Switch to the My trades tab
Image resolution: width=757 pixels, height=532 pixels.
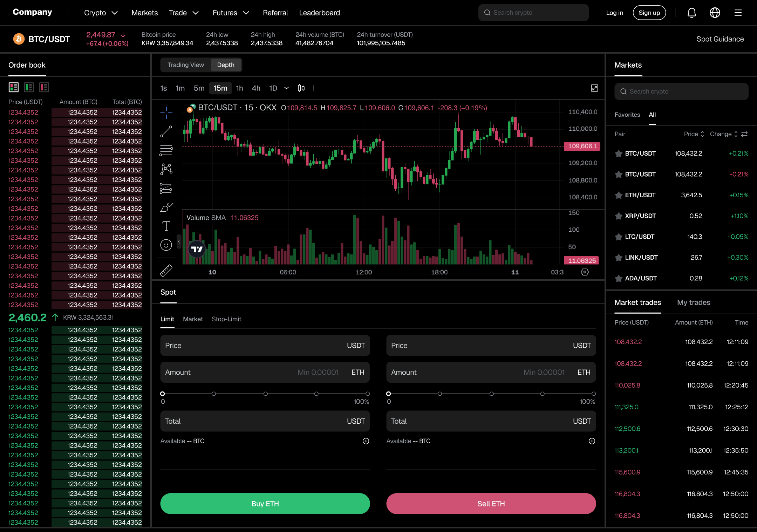coord(693,302)
